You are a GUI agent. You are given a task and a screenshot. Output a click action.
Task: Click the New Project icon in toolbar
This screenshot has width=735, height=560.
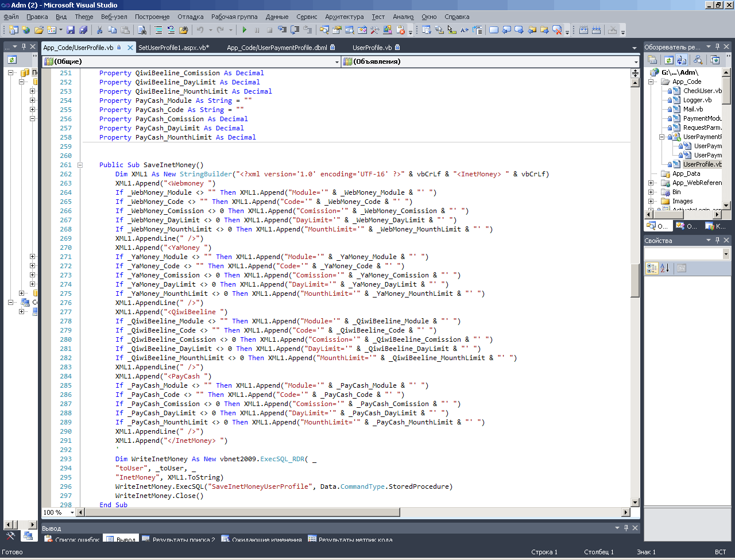[x=13, y=30]
